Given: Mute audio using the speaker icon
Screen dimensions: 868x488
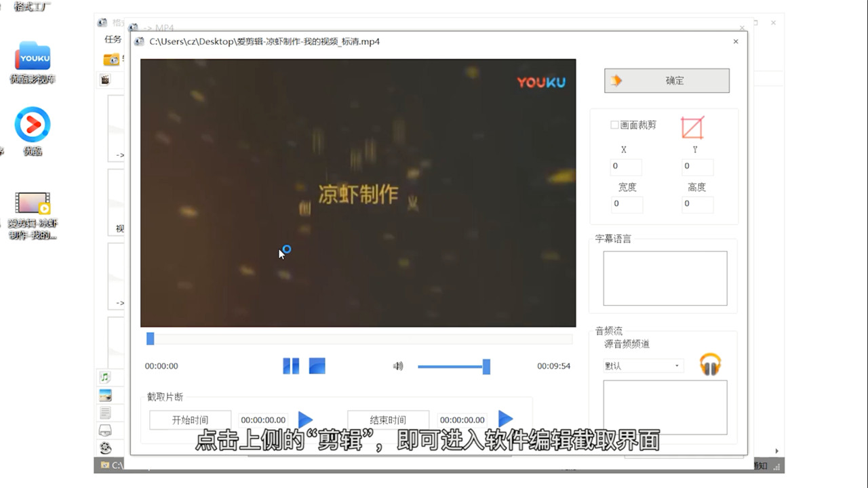Looking at the screenshot, I should coord(398,366).
